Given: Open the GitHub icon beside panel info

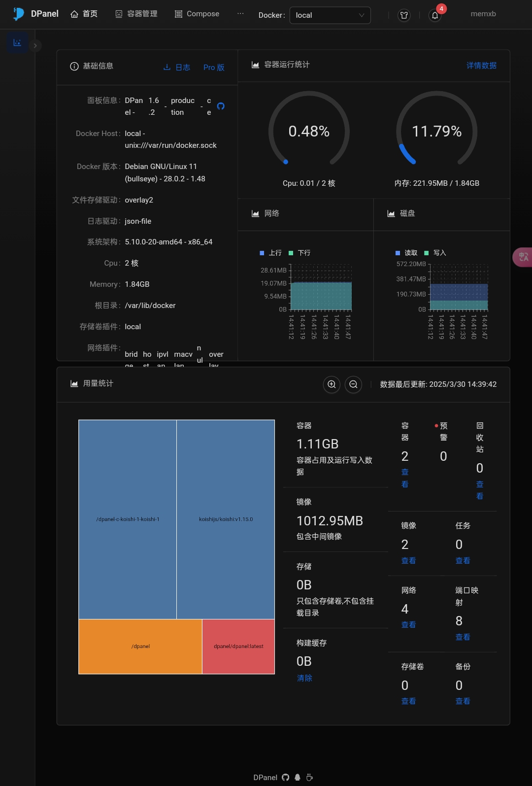Looking at the screenshot, I should pos(221,106).
